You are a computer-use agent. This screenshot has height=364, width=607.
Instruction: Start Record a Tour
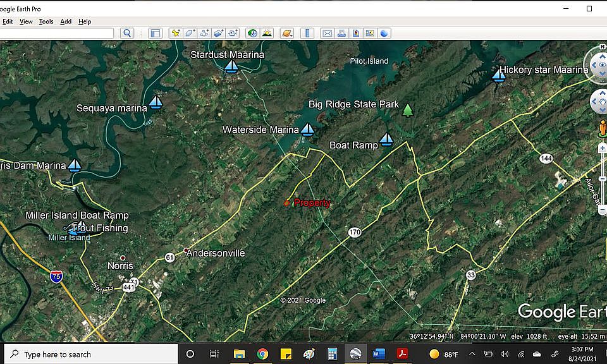pos(233,33)
